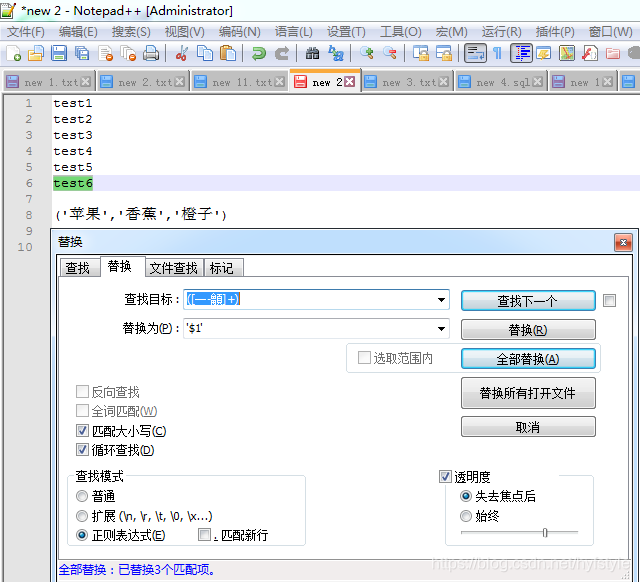The image size is (640, 582).
Task: Click the Synchronize horizontal scrolling icon
Action: (444, 53)
